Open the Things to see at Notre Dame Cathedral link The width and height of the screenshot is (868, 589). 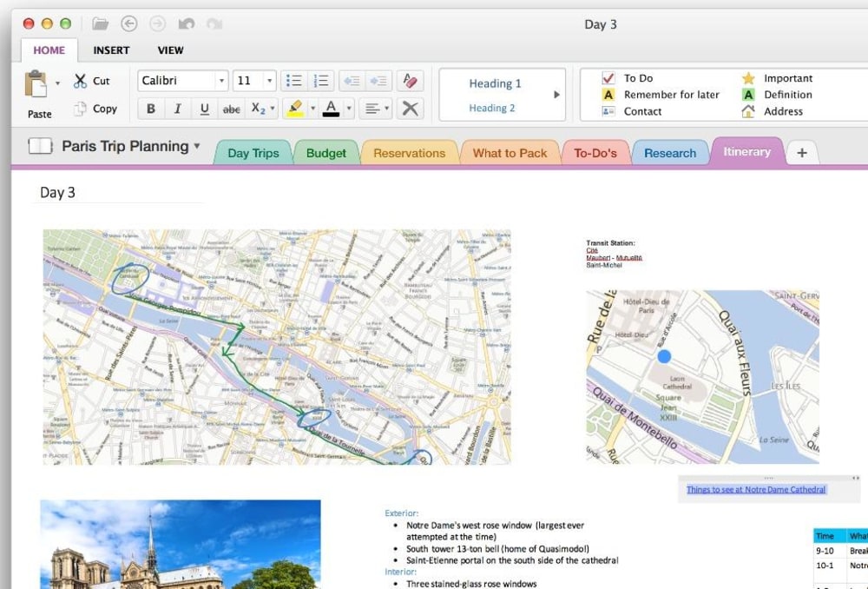756,489
